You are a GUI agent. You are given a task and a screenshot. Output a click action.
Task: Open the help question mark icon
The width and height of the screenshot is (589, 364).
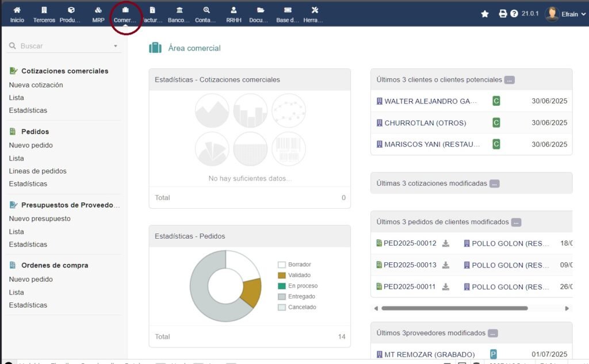(x=514, y=14)
